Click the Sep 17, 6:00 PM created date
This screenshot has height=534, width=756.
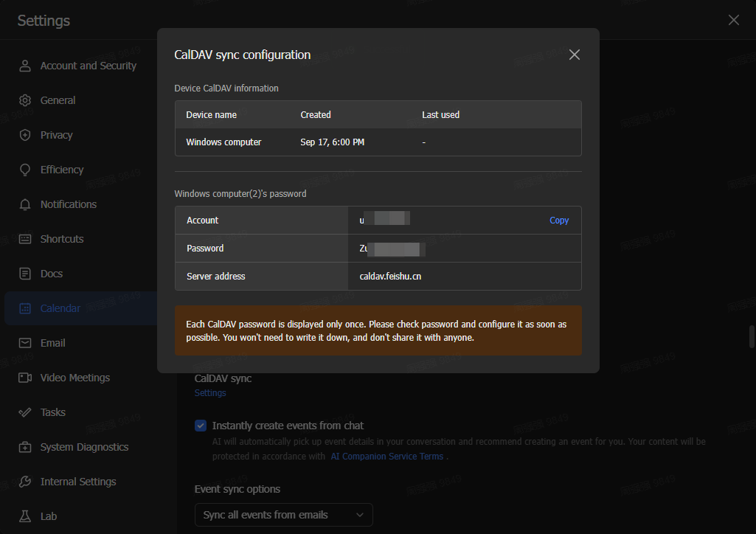(x=332, y=142)
